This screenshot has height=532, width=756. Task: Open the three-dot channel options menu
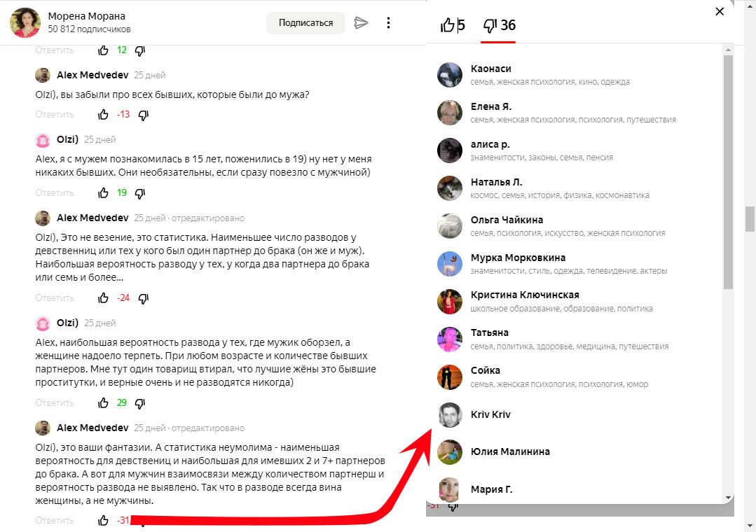point(388,22)
